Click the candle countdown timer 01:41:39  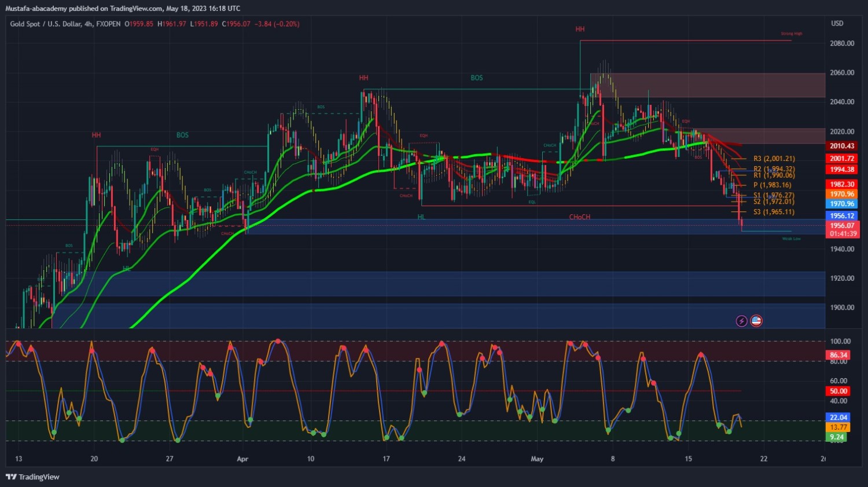point(843,234)
